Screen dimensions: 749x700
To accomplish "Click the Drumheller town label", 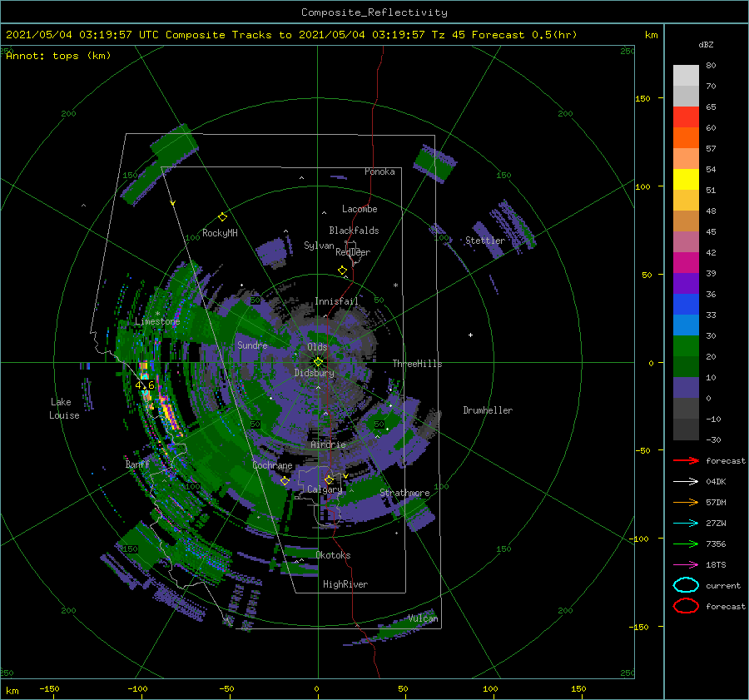I will (488, 410).
